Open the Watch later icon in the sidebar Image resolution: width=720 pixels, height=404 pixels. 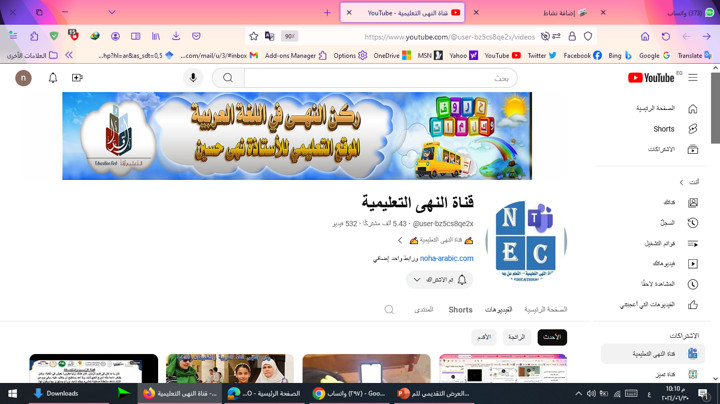pos(692,284)
